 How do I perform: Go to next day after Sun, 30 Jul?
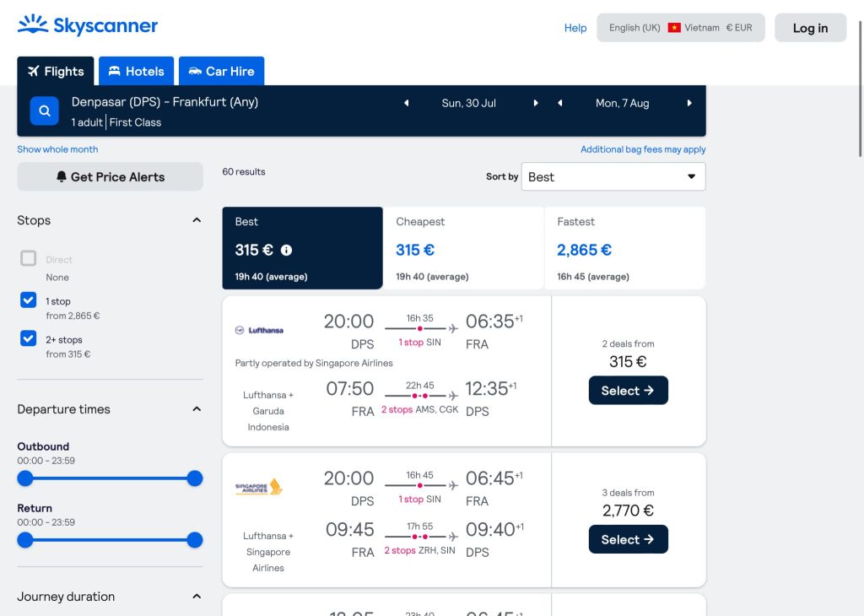point(536,103)
